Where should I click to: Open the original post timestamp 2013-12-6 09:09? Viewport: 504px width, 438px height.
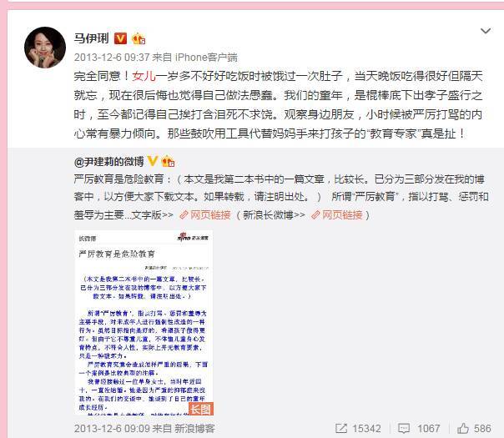point(112,428)
